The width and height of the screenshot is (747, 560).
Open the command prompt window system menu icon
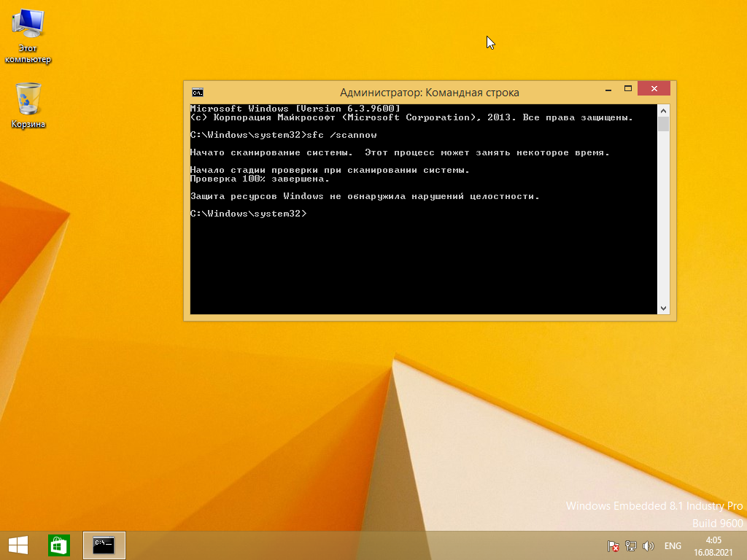click(197, 93)
